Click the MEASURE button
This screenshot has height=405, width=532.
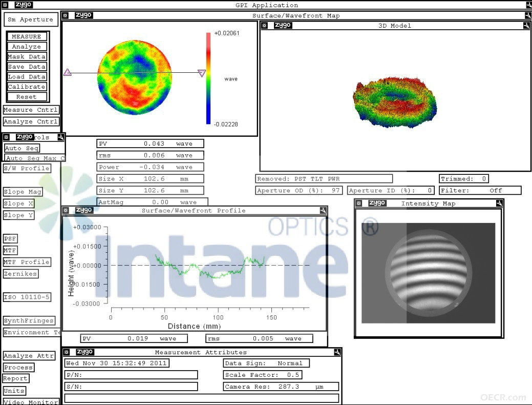click(27, 36)
